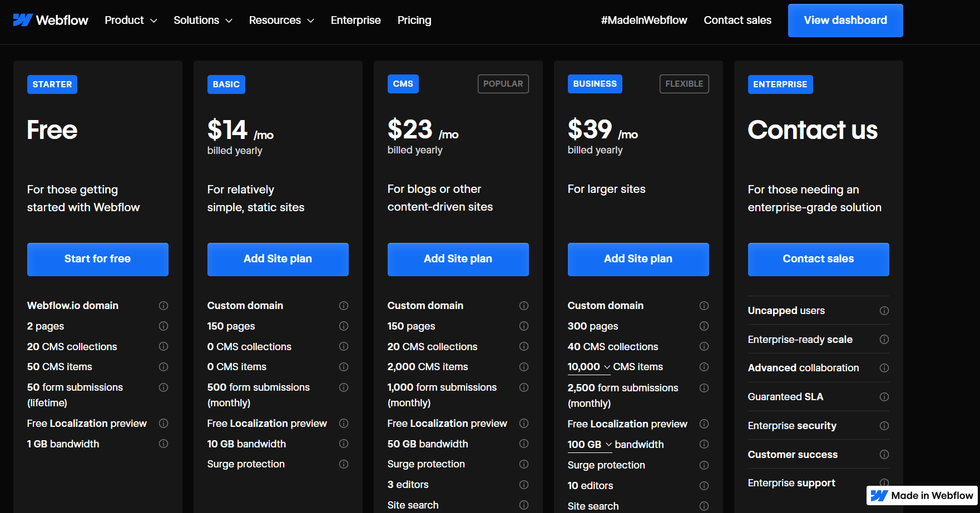The height and width of the screenshot is (513, 980).
Task: Add Site plan for Basic $14
Action: [278, 259]
